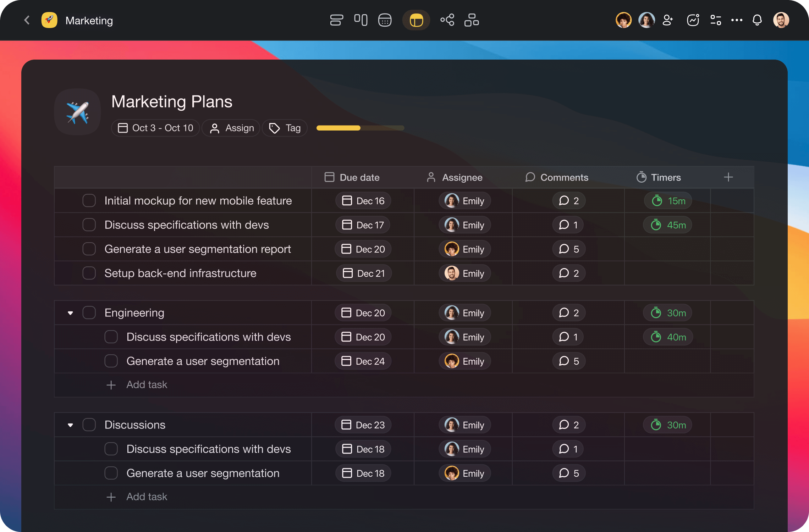Tick the Engineering group checkbox

coord(89,313)
